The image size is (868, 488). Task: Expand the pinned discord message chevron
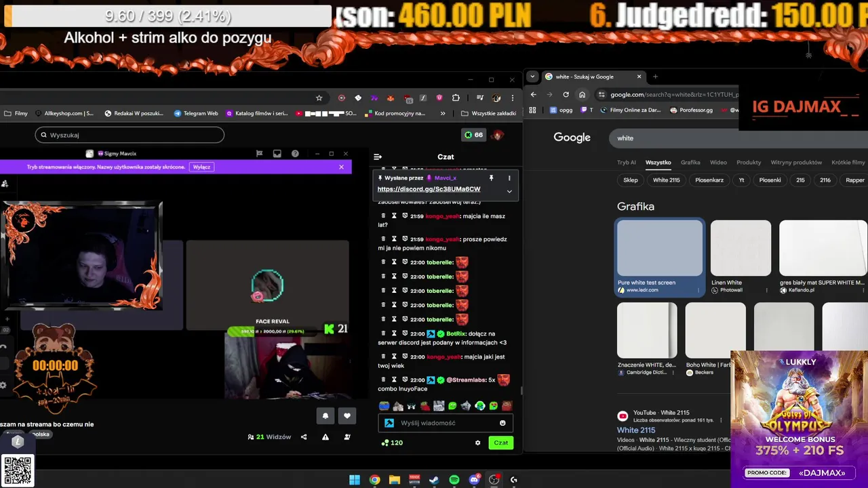[509, 191]
